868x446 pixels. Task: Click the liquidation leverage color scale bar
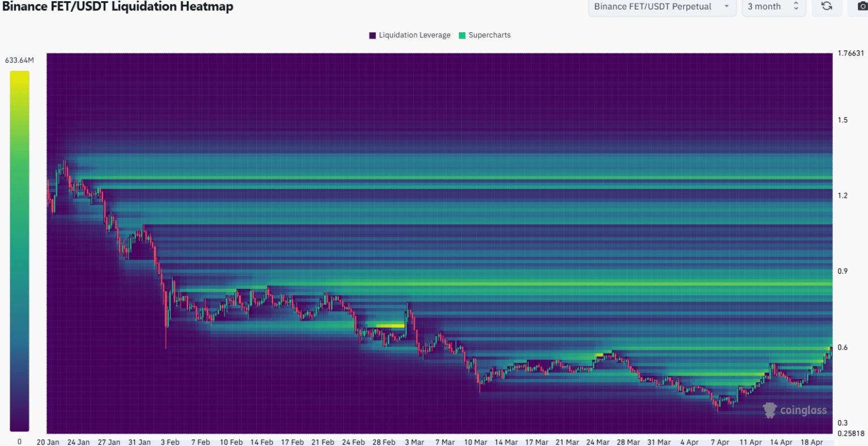point(19,251)
